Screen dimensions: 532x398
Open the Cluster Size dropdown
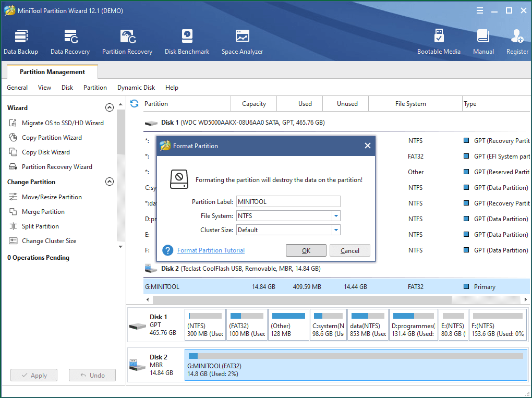336,230
